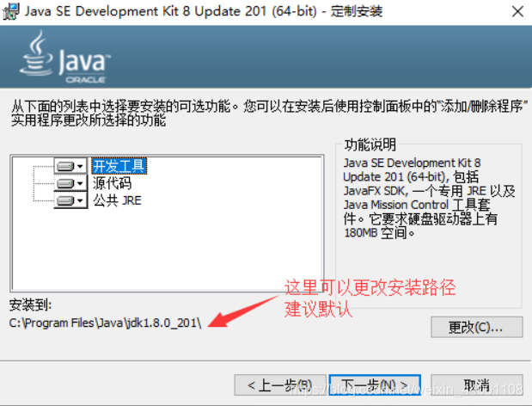This screenshot has width=532, height=406.
Task: Click the 更改(C)... button
Action: (x=477, y=327)
